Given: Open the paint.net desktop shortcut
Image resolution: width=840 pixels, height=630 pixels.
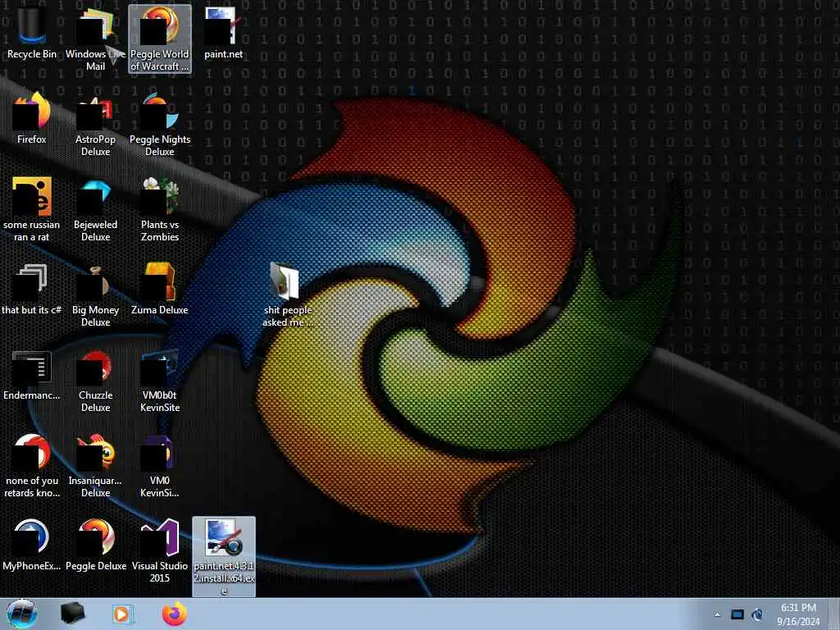Looking at the screenshot, I should 223,33.
